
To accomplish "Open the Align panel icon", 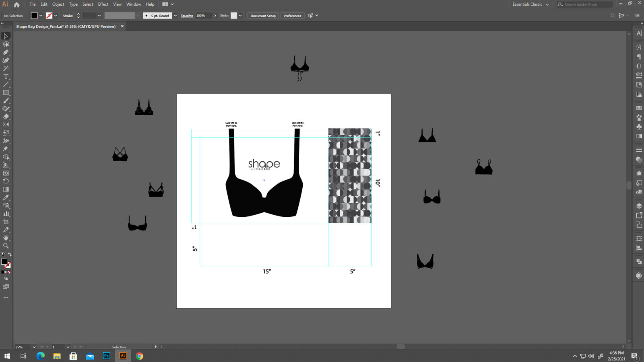I will [x=639, y=248].
